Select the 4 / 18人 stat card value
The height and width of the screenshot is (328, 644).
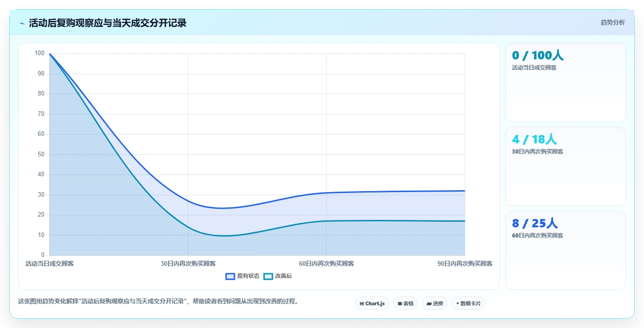pos(534,139)
